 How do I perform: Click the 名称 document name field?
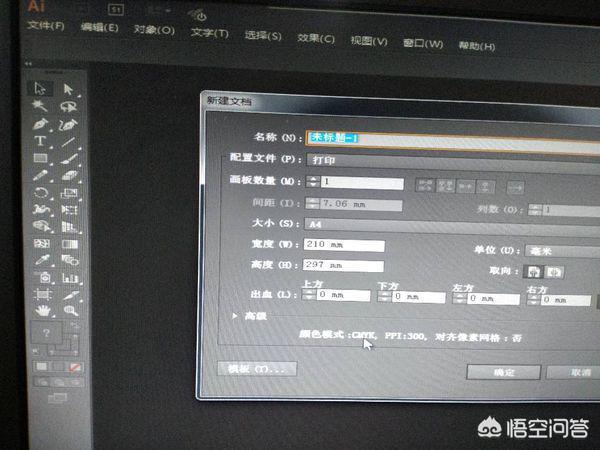tap(453, 141)
